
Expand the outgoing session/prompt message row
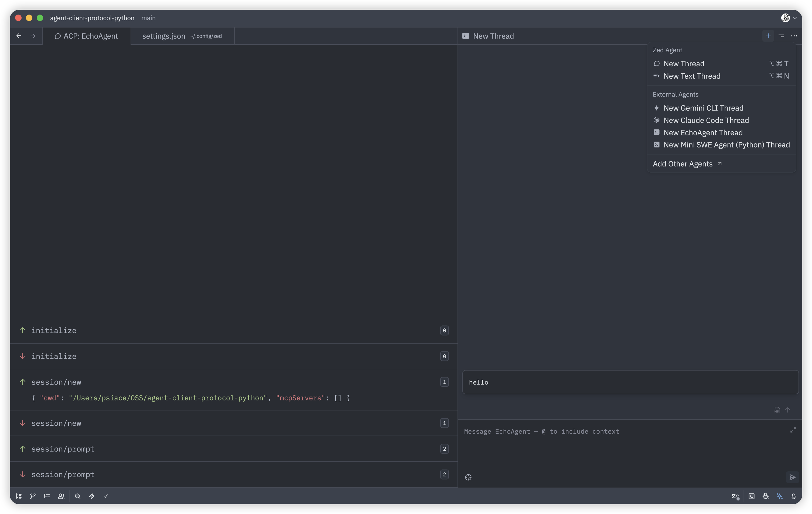pos(63,449)
